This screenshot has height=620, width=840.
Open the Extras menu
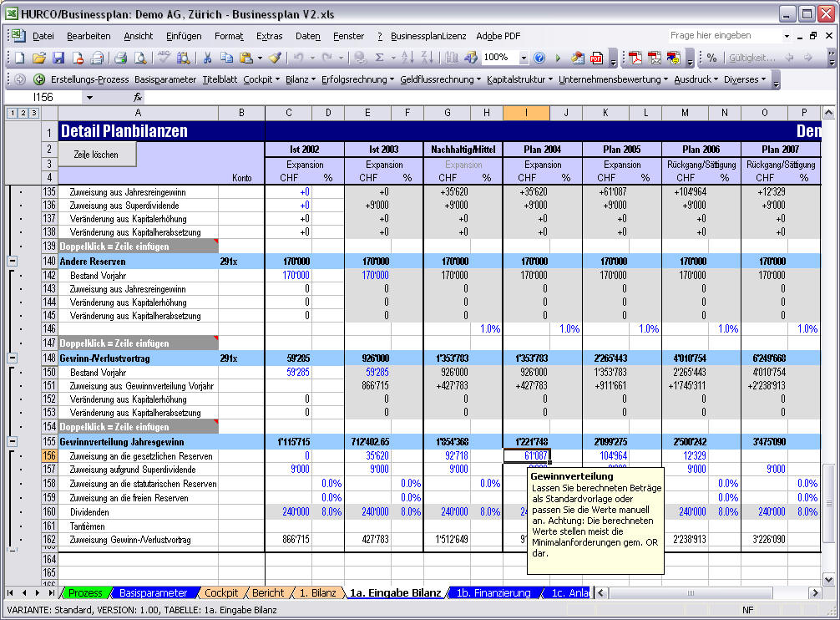click(x=269, y=36)
